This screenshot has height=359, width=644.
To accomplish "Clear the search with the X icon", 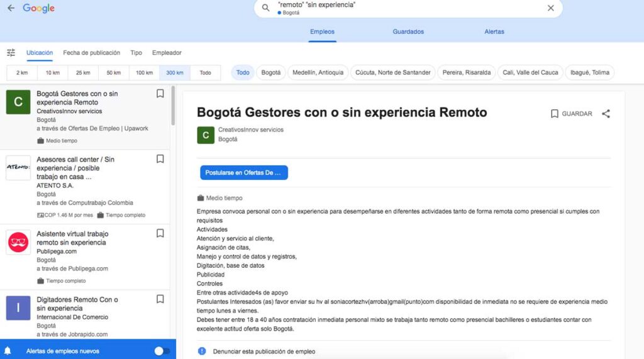I will coord(551,8).
